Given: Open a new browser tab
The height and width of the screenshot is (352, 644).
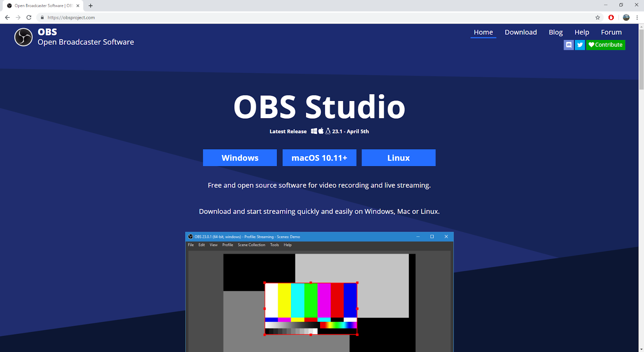Looking at the screenshot, I should pos(91,6).
